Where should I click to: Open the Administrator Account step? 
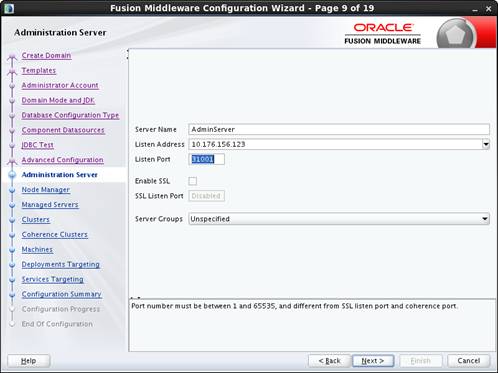coord(60,85)
